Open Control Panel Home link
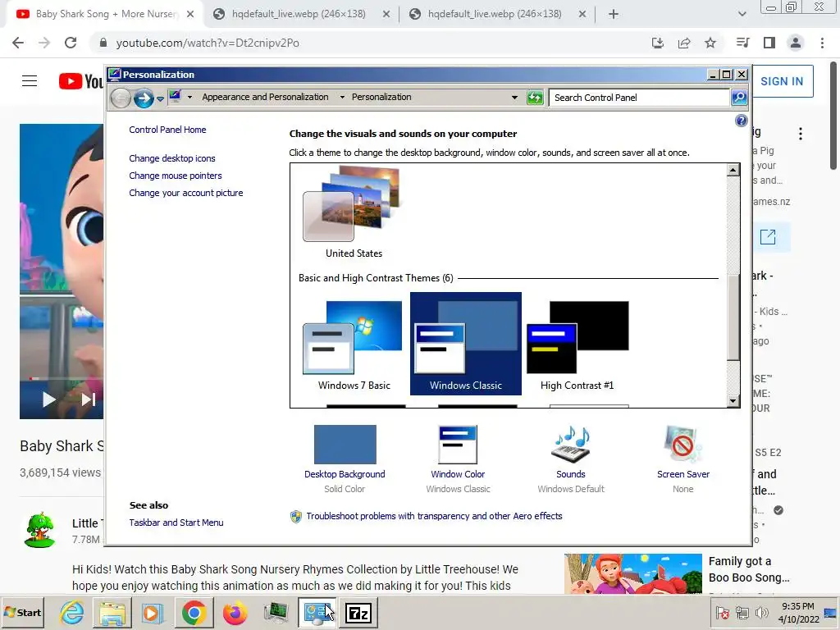The width and height of the screenshot is (840, 630). pos(167,130)
